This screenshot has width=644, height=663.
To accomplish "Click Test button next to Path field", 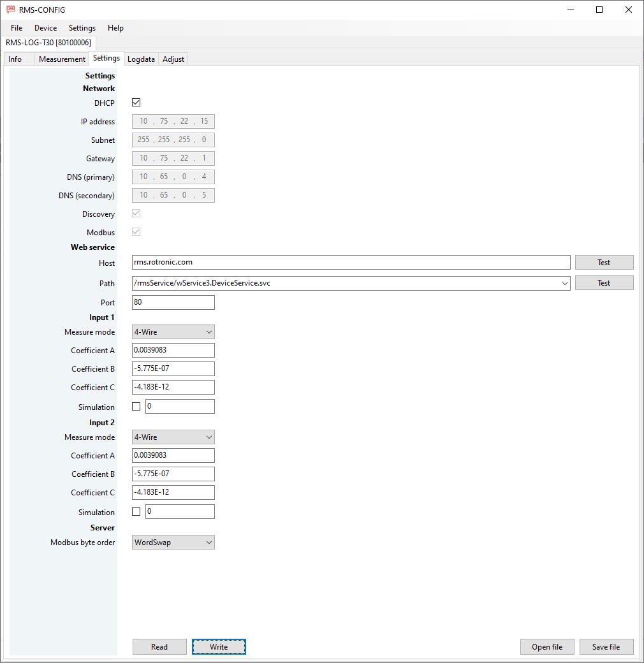I will tap(604, 283).
